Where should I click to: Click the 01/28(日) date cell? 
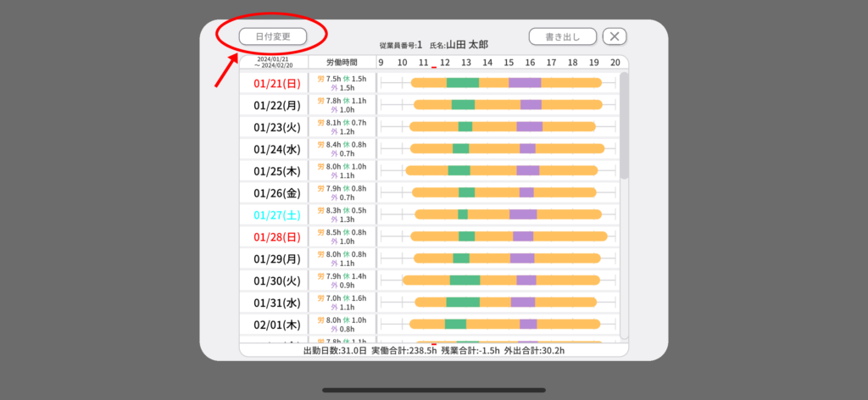273,236
